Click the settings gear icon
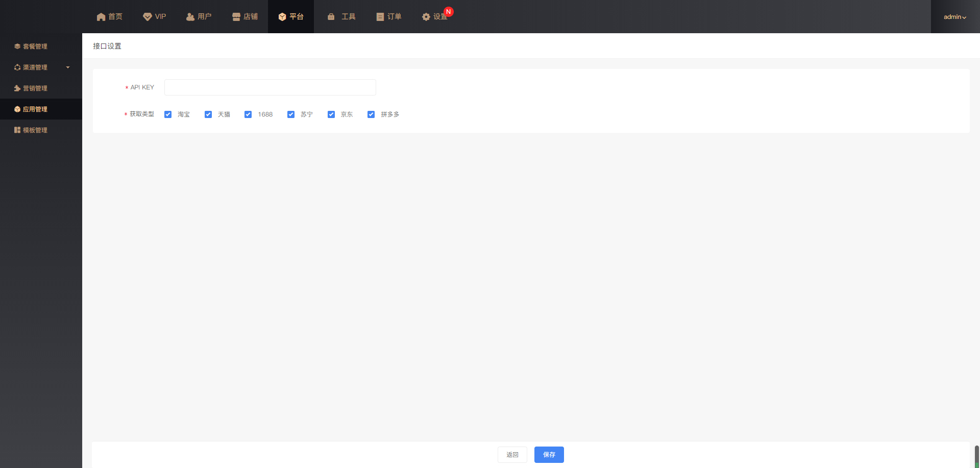This screenshot has height=468, width=980. click(426, 17)
